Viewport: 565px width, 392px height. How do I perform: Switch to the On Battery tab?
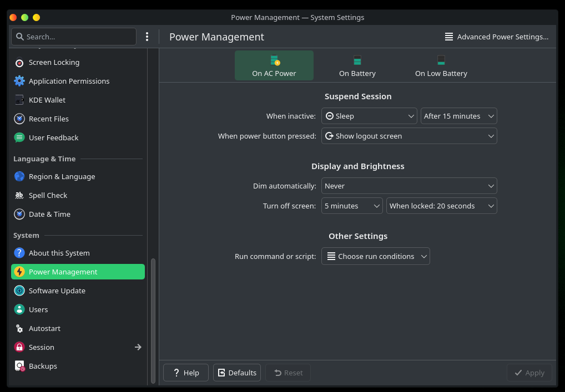coord(357,66)
